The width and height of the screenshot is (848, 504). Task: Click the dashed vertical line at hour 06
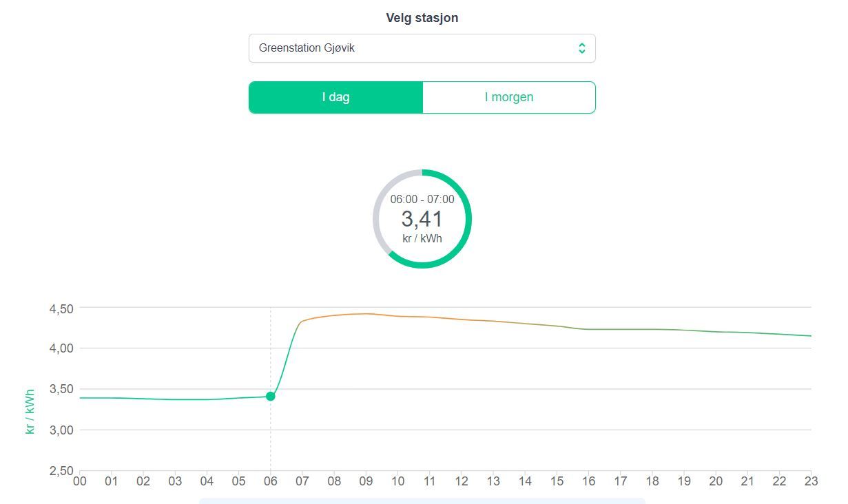pyautogui.click(x=270, y=365)
